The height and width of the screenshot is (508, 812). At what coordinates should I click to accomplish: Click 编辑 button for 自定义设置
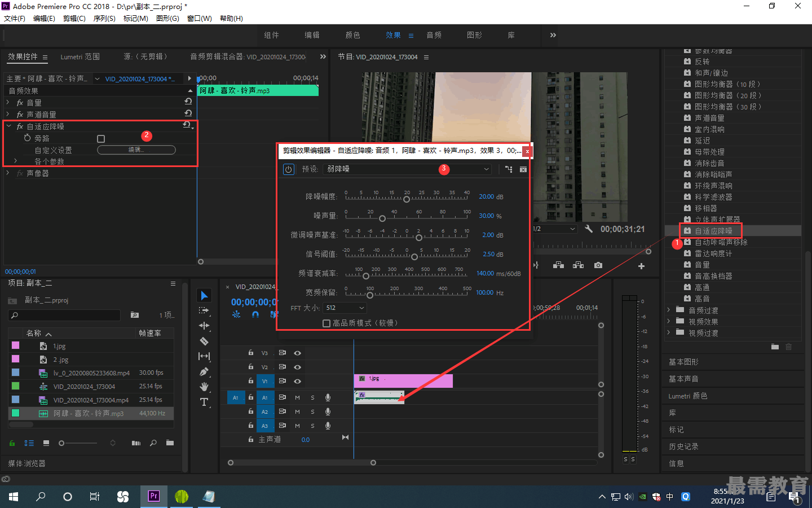(136, 150)
